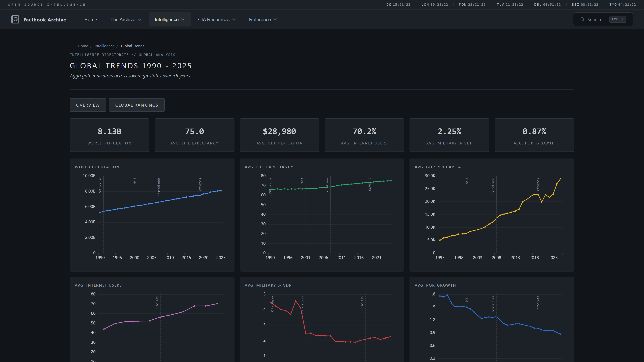The width and height of the screenshot is (644, 362).
Task: Click Home in the navigation bar
Action: (x=91, y=19)
